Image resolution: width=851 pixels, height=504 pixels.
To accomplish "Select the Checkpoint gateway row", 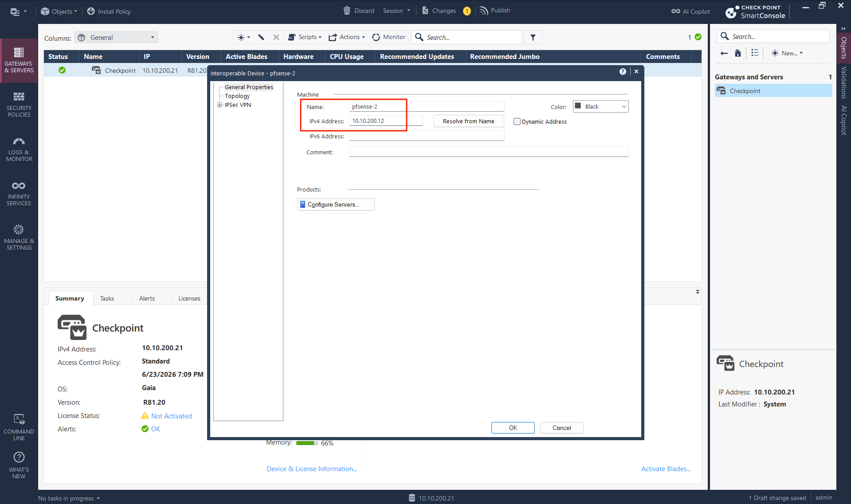I will click(125, 70).
